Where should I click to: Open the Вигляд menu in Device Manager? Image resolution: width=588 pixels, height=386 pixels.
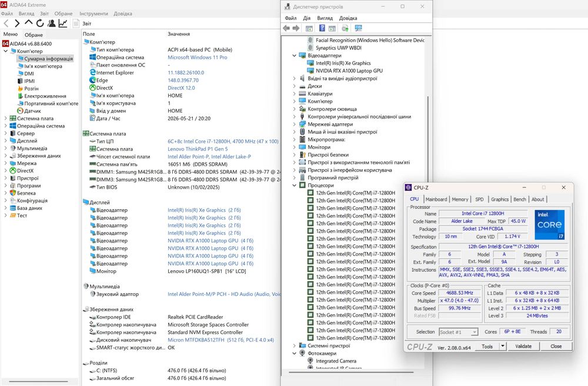[325, 18]
